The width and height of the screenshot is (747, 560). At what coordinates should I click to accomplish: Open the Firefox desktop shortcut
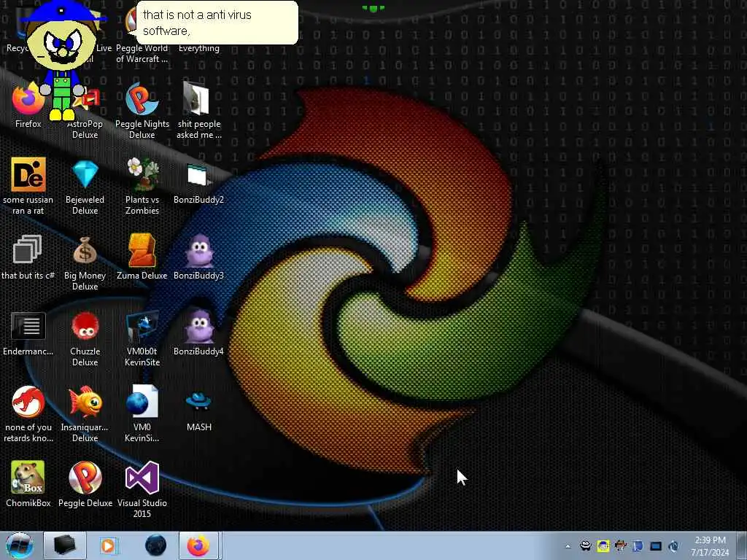28,106
